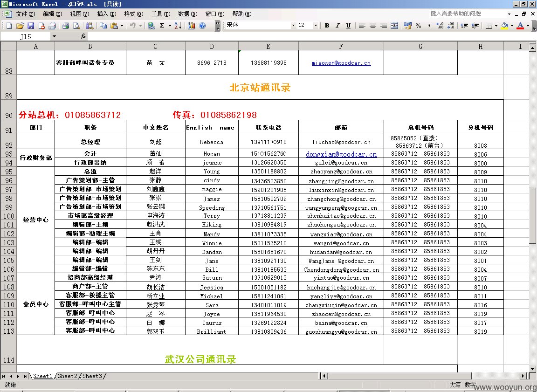Increase decimal places
This screenshot has width=537, height=392.
440,26
